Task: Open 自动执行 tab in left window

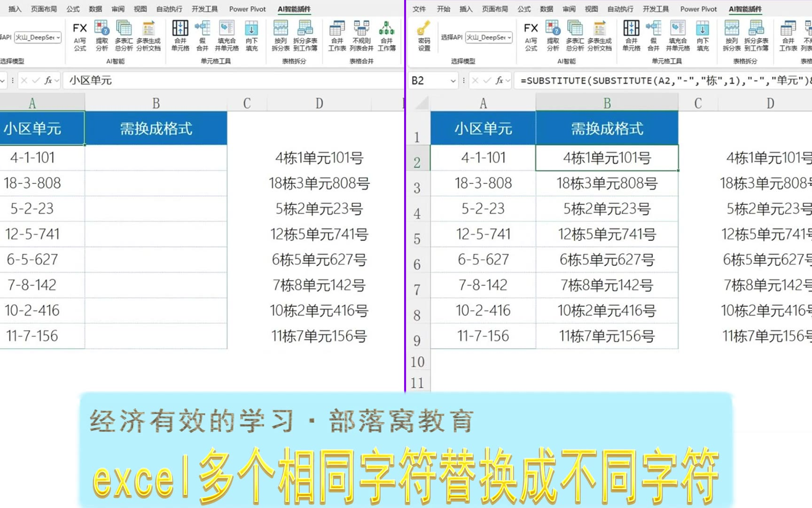Action: 169,9
